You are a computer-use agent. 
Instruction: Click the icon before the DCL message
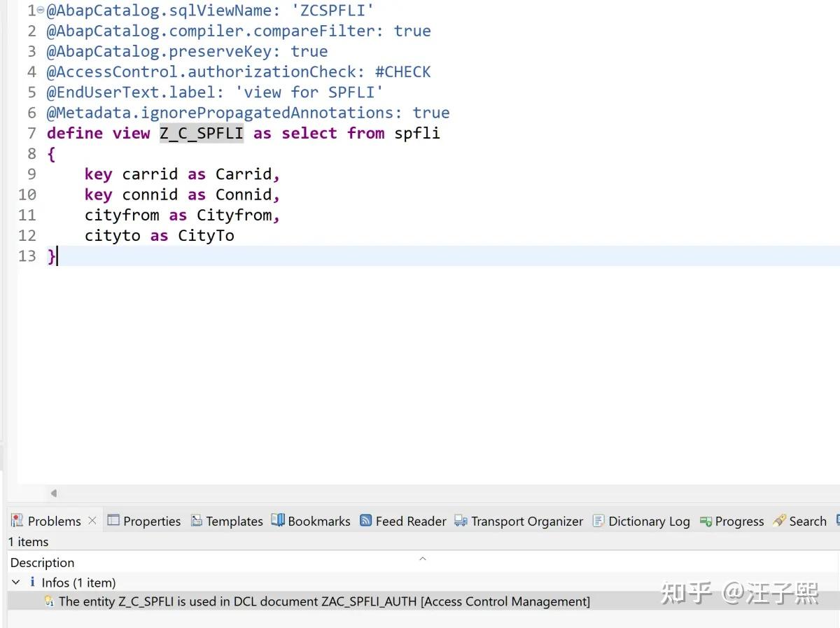[49, 601]
